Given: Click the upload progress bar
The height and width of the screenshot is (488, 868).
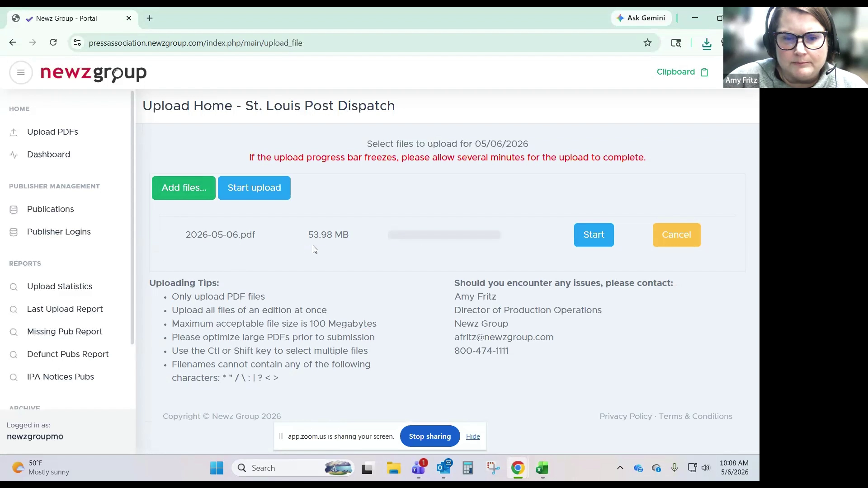Looking at the screenshot, I should (x=444, y=235).
